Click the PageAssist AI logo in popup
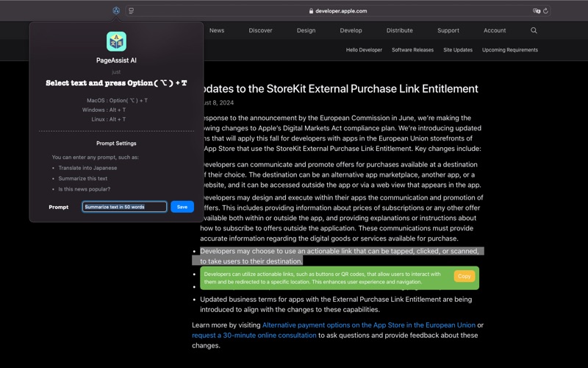 [116, 41]
